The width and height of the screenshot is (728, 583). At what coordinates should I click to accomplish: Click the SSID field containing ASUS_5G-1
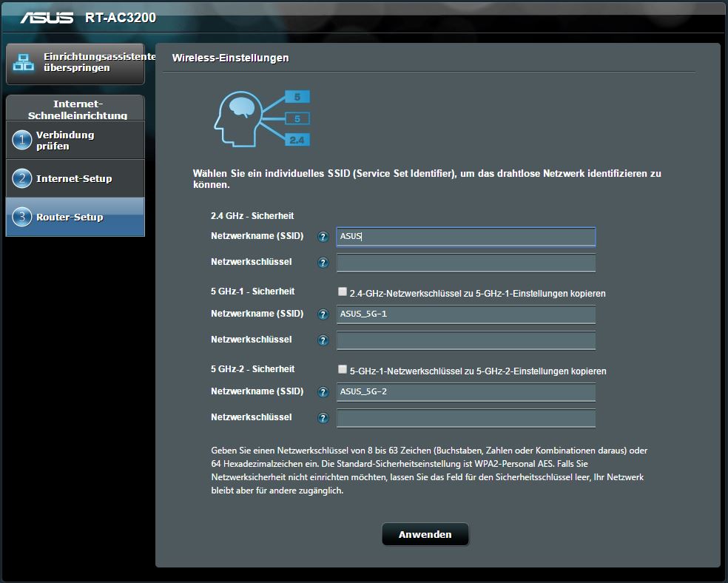pyautogui.click(x=465, y=314)
